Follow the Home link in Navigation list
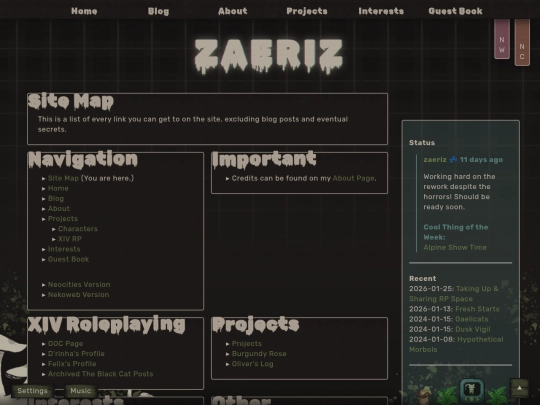The height and width of the screenshot is (405, 540). tap(58, 188)
